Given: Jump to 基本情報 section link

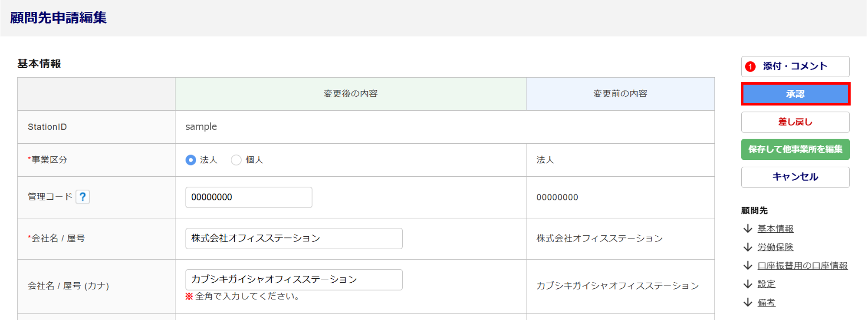Looking at the screenshot, I should pyautogui.click(x=775, y=229).
